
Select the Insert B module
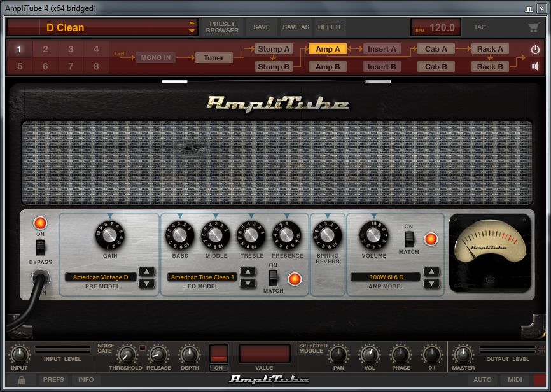[x=382, y=66]
